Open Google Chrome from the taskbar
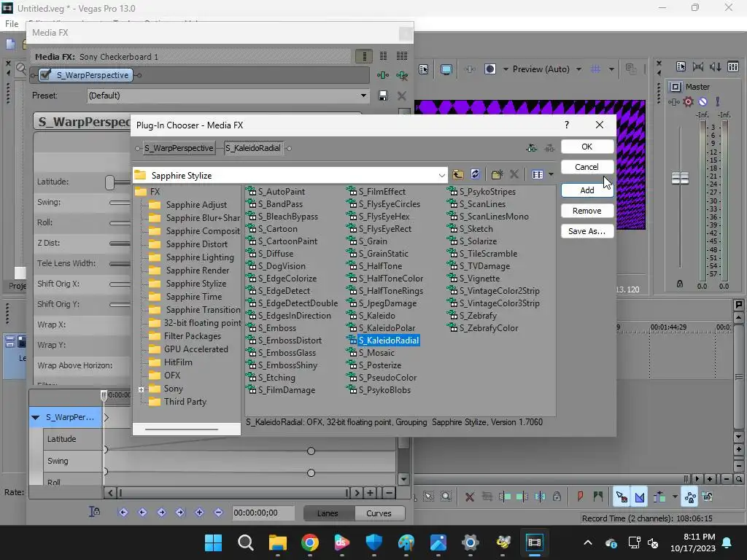 pos(309,542)
